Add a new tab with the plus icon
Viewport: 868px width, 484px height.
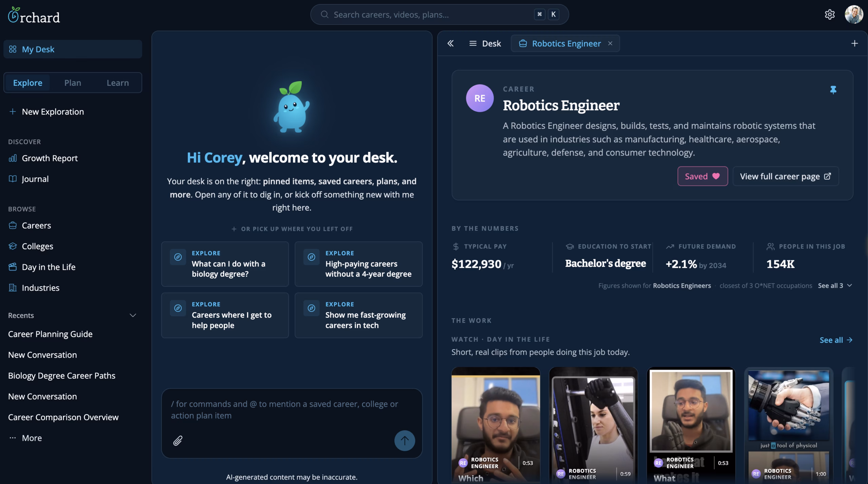pos(854,43)
